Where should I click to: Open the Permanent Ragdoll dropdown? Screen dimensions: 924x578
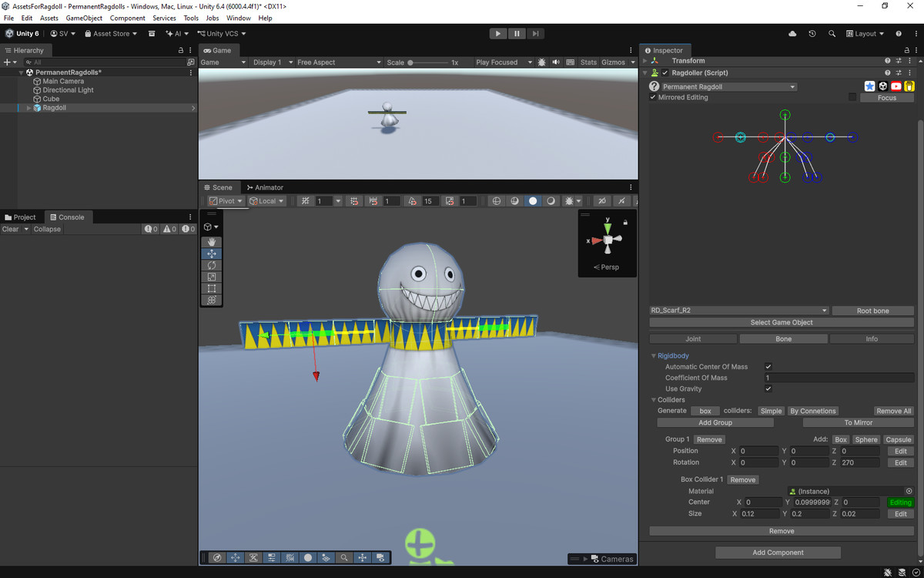point(729,87)
